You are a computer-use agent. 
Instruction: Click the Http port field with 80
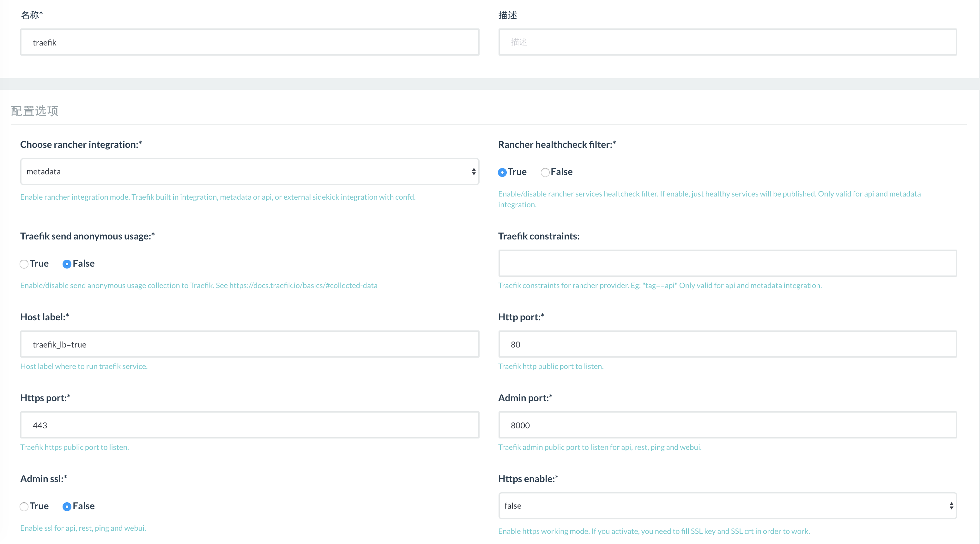coord(727,344)
